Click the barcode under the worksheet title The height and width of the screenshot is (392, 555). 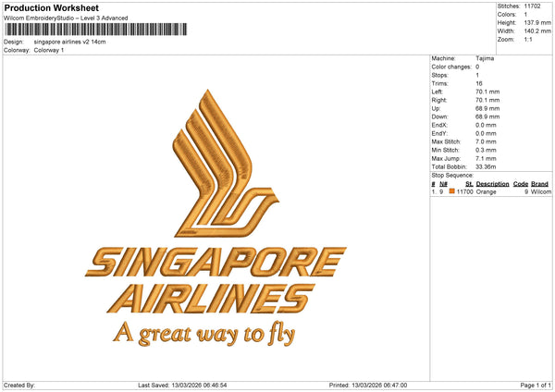pyautogui.click(x=93, y=30)
